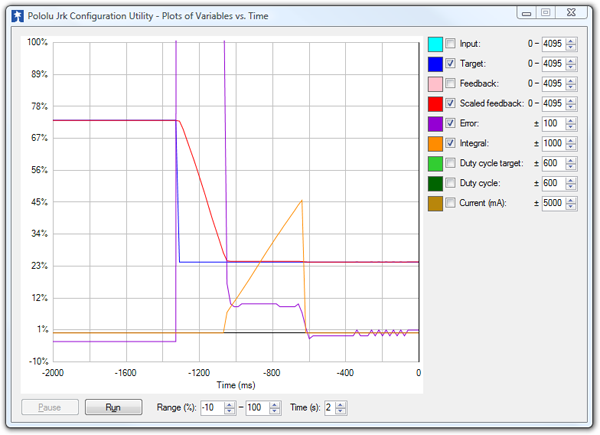The height and width of the screenshot is (435, 600).
Task: Disable the Scaled feedback checkbox
Action: coord(451,104)
